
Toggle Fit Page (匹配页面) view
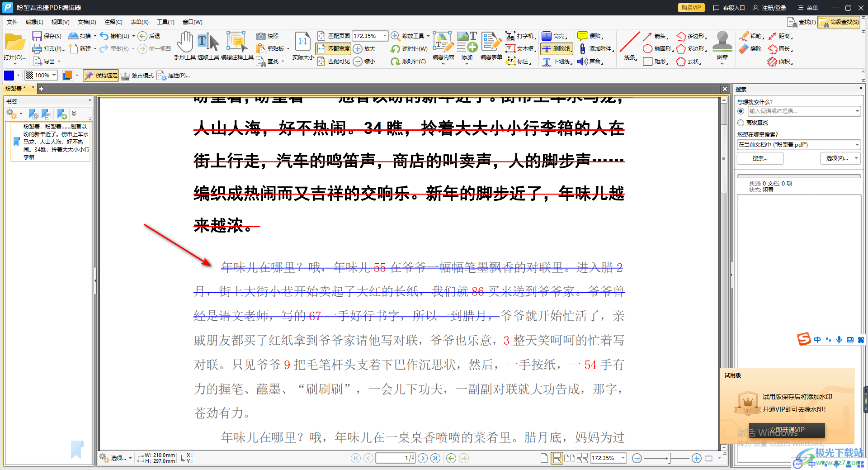pyautogui.click(x=334, y=36)
